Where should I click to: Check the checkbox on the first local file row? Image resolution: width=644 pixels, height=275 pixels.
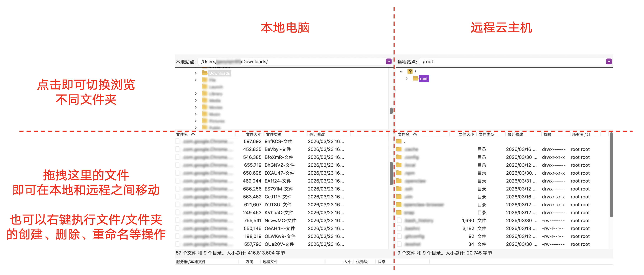coord(178,141)
